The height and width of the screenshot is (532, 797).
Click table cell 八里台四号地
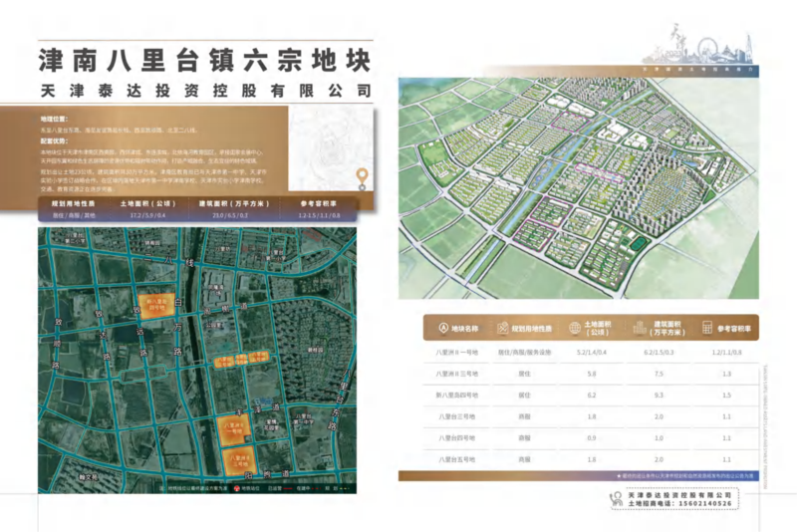456,437
